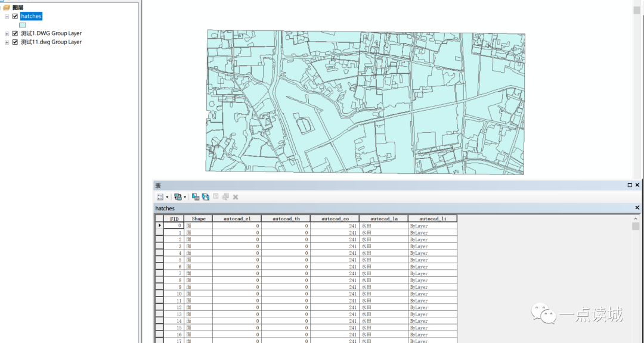The image size is (644, 343).
Task: Toggle visibility of 测试1.DWG Group Layer
Action: 15,33
